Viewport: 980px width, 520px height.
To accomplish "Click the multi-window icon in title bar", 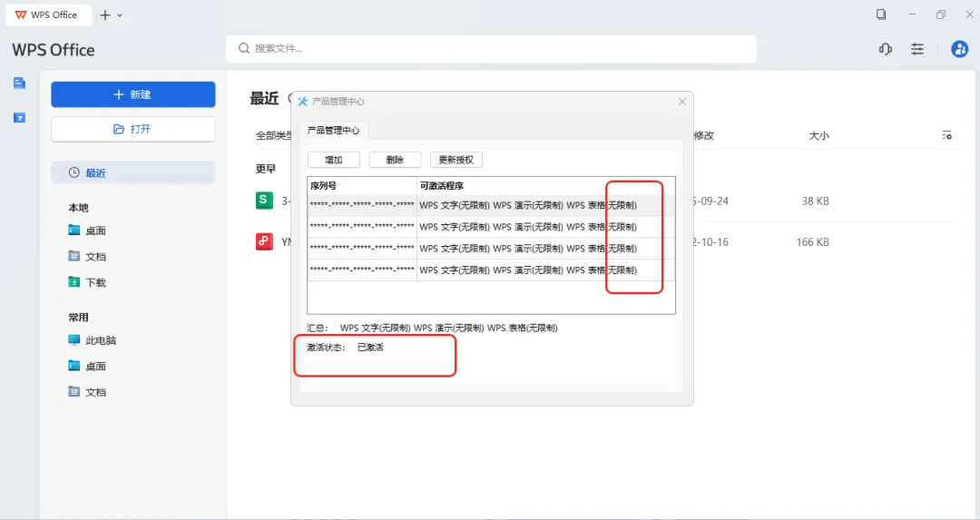I will pos(880,15).
